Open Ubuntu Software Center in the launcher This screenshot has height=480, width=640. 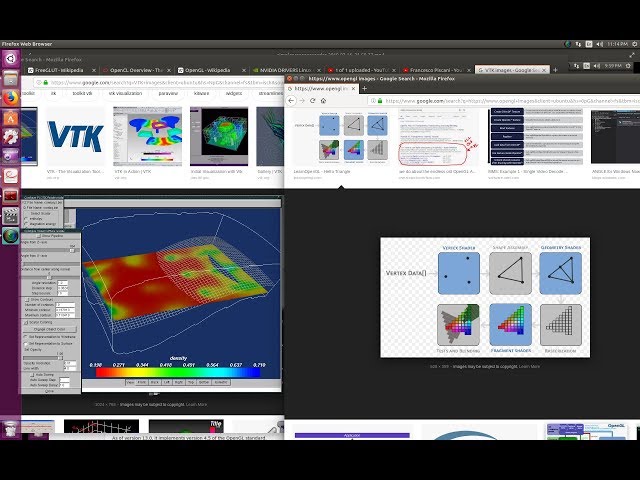pos(10,118)
